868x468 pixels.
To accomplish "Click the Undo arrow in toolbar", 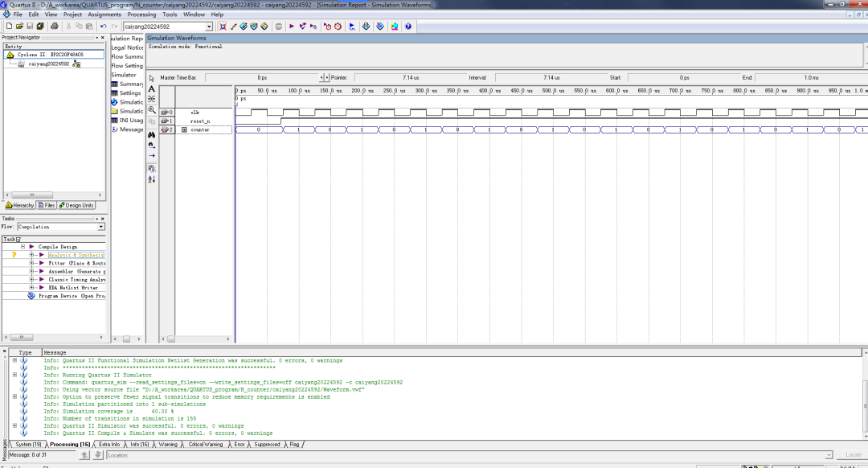I will (104, 27).
